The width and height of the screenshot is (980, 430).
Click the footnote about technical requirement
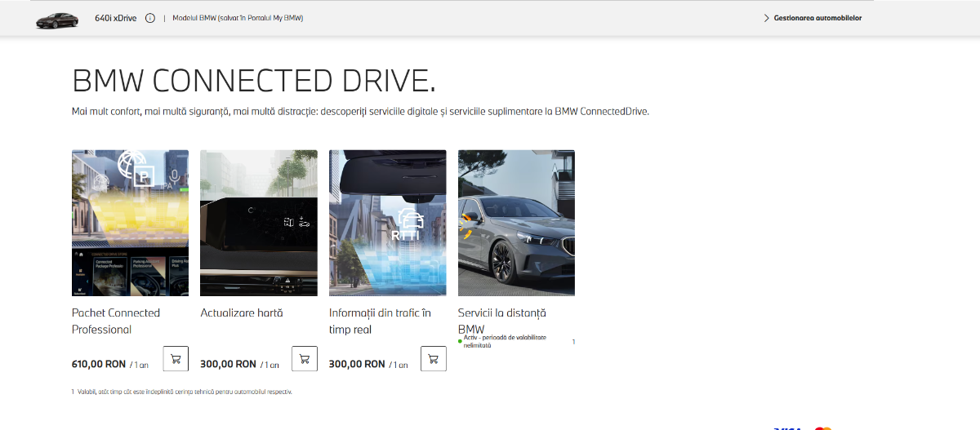click(x=185, y=392)
